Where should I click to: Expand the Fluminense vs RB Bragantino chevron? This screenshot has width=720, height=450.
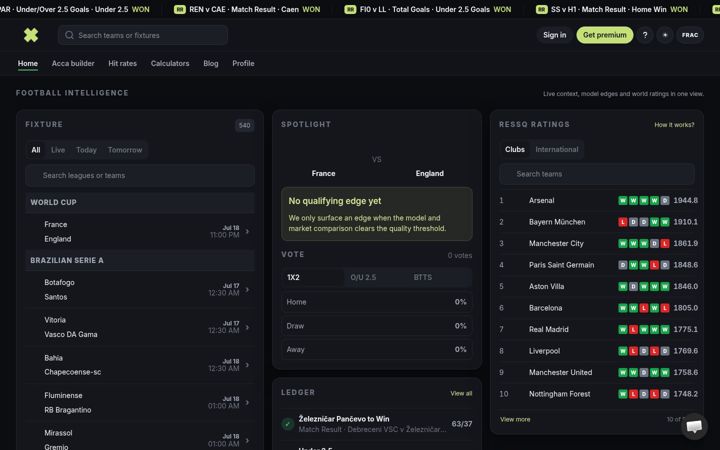pyautogui.click(x=248, y=402)
